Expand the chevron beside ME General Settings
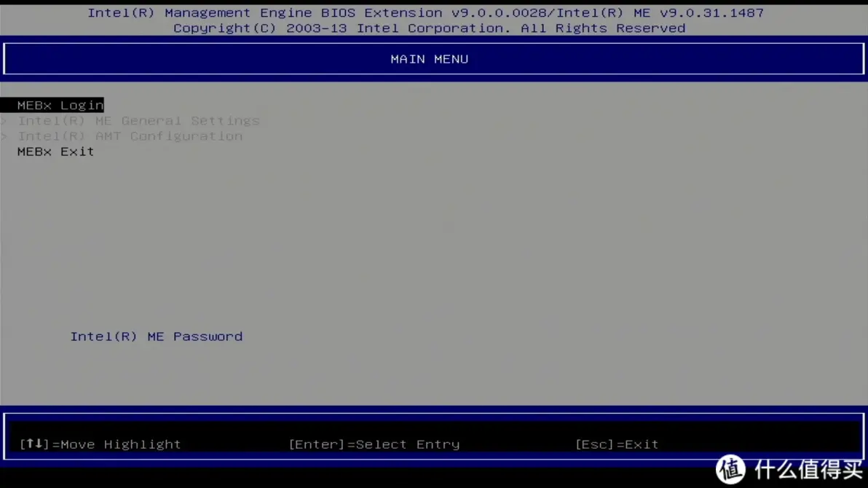Image resolution: width=868 pixels, height=488 pixels. [4, 121]
